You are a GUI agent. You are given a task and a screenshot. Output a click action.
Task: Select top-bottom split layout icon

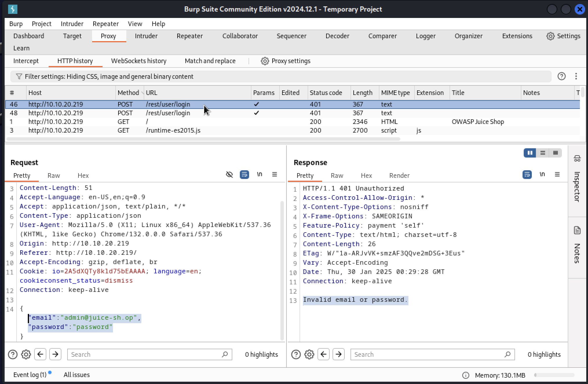pos(543,153)
